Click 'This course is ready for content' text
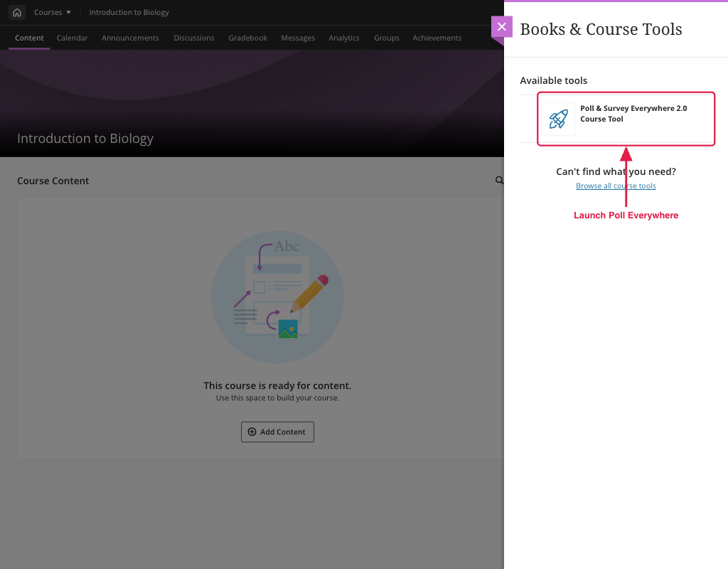Image resolution: width=728 pixels, height=569 pixels. tap(278, 385)
